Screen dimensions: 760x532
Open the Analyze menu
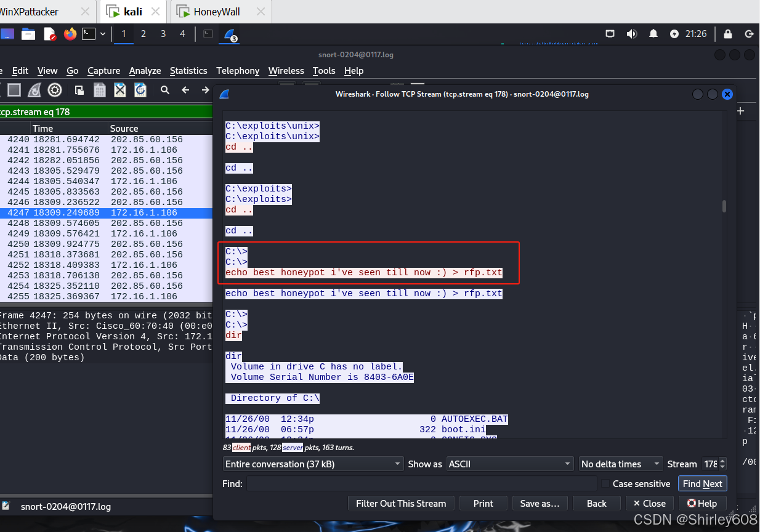[x=145, y=70]
